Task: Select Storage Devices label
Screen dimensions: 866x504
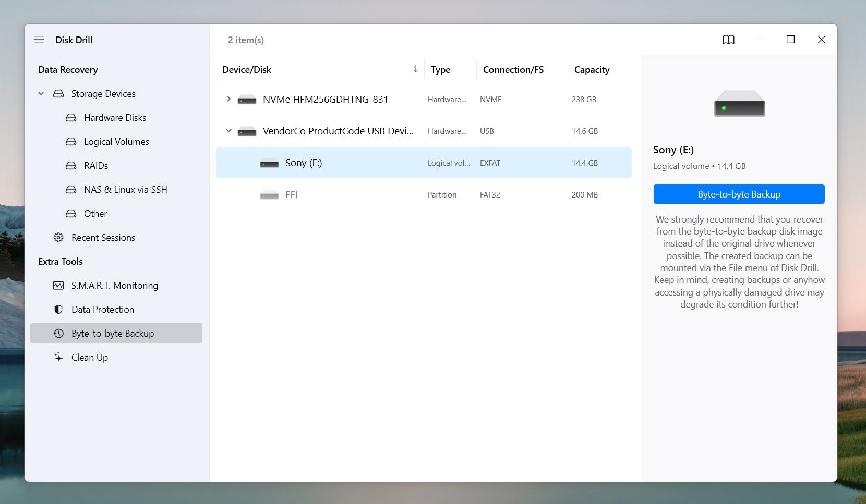Action: point(103,94)
